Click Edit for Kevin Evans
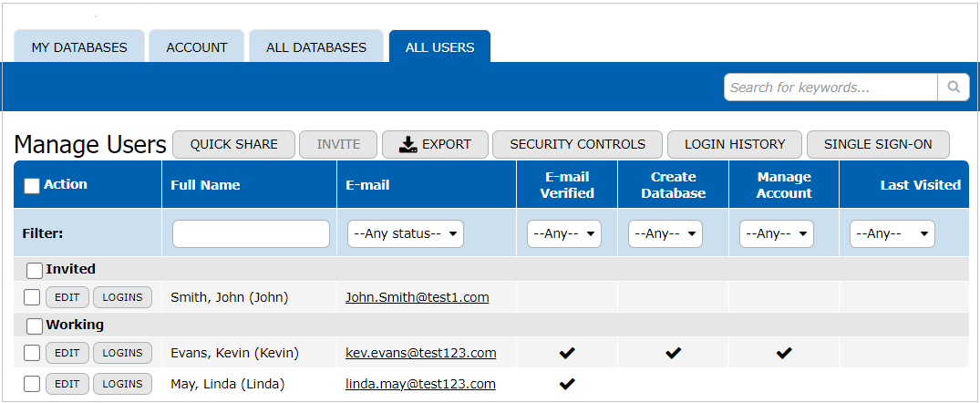Screen dimensions: 980x403 [67, 353]
